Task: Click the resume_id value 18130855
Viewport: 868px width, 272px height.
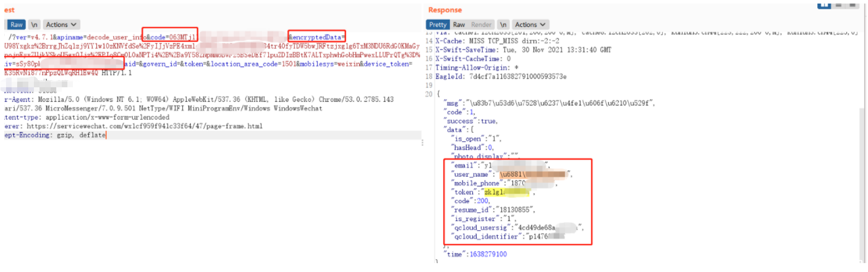Action: (x=514, y=210)
